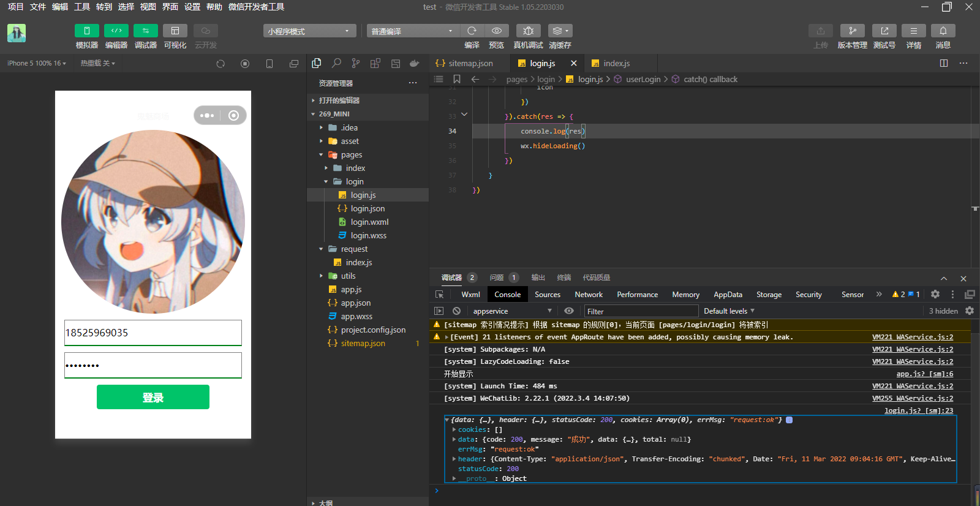Open the AppData tab

coord(728,295)
